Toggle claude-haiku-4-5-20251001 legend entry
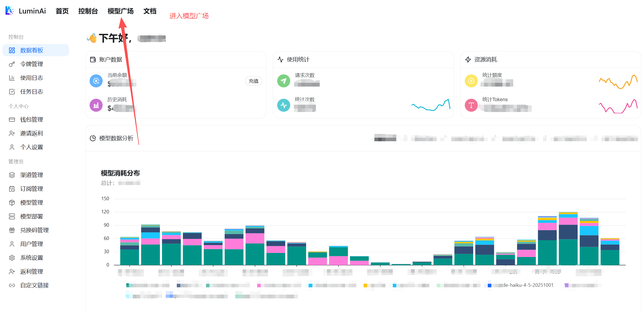Screen dimensions: 644x313 click(x=520, y=285)
